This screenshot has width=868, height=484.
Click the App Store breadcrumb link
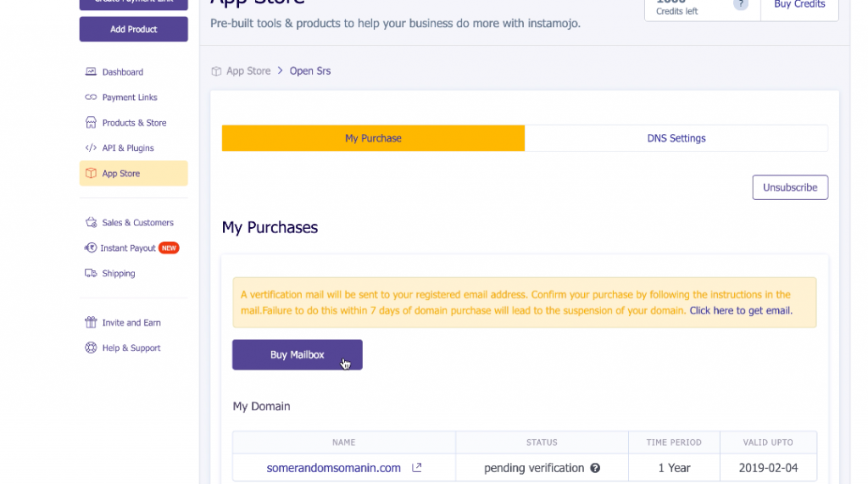tap(248, 71)
